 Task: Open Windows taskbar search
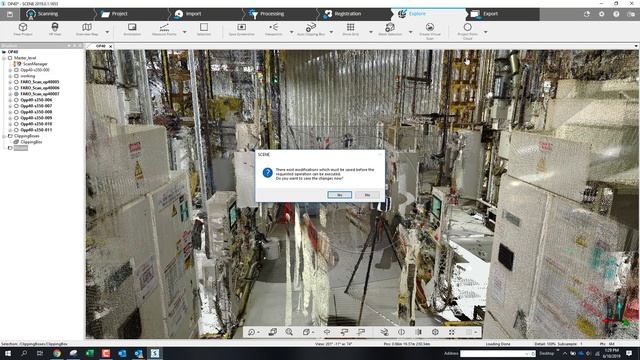[x=24, y=353]
